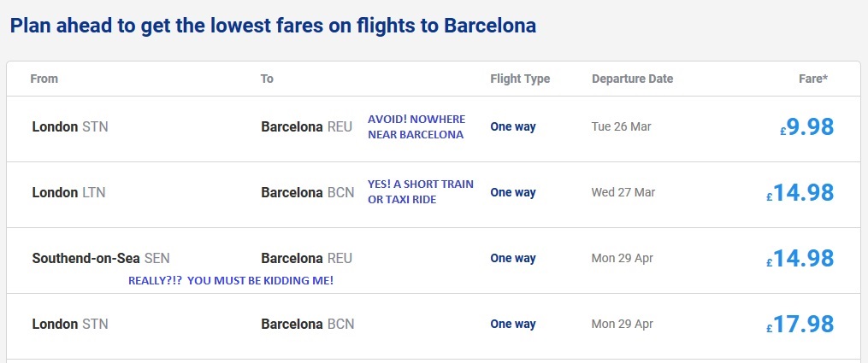This screenshot has height=363, width=868.
Task: Click the £9.98 fare price
Action: coord(806,127)
